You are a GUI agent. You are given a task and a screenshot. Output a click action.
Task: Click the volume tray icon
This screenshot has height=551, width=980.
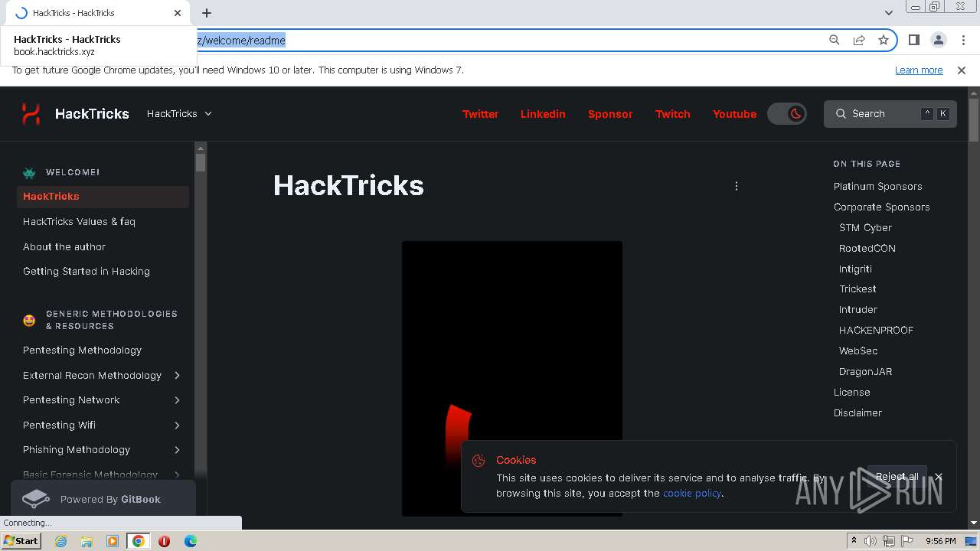click(871, 541)
